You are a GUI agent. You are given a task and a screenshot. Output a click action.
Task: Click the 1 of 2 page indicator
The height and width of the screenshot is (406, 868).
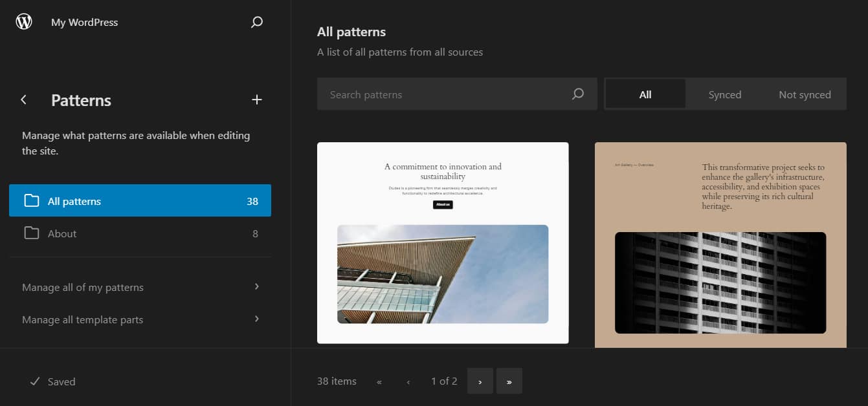(x=444, y=381)
